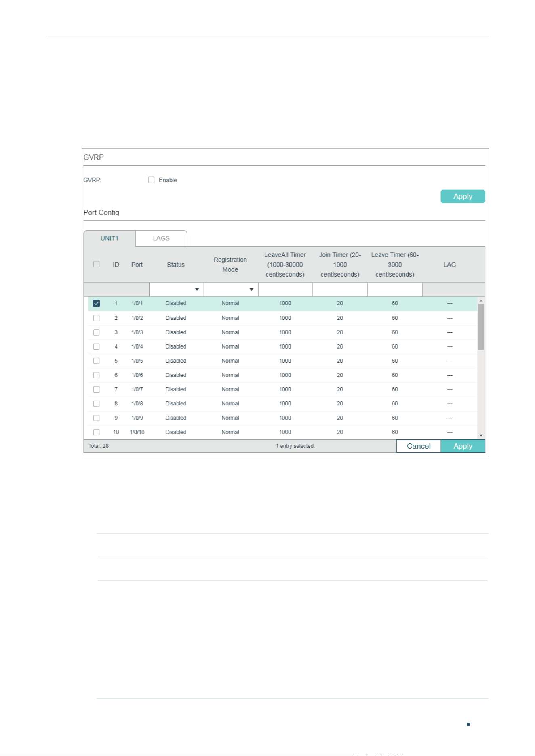Screen dimensions: 535x756
Task: Check the checkbox for port 1/0/2
Action: click(x=96, y=318)
